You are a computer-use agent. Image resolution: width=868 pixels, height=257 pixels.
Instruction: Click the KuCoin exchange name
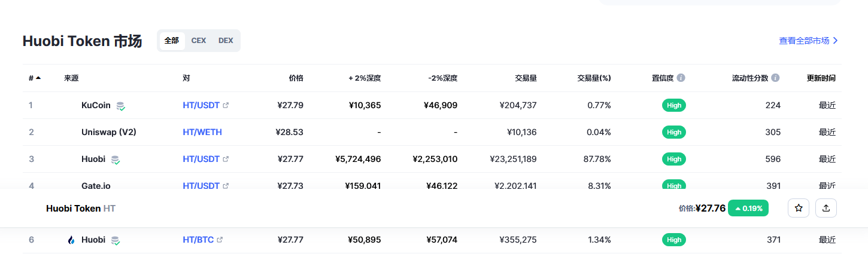(96, 105)
